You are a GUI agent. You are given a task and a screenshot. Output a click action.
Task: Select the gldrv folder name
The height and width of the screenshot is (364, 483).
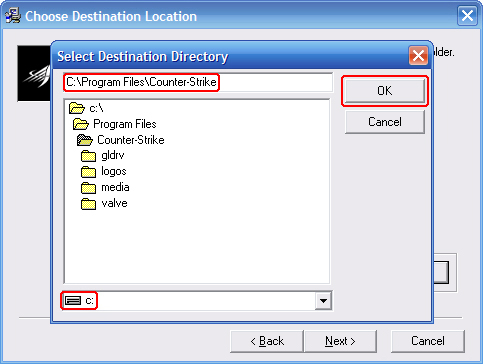point(113,156)
